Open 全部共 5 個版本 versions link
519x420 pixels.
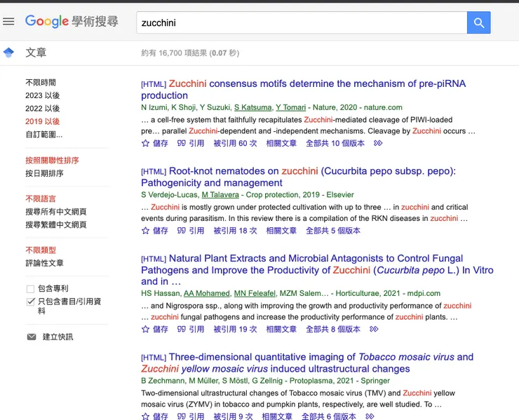point(333,231)
